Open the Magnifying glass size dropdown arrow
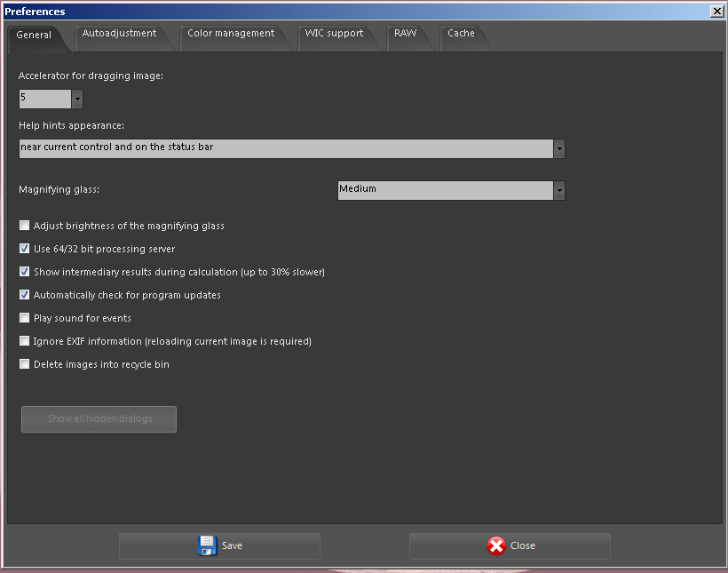728x573 pixels. [x=559, y=190]
